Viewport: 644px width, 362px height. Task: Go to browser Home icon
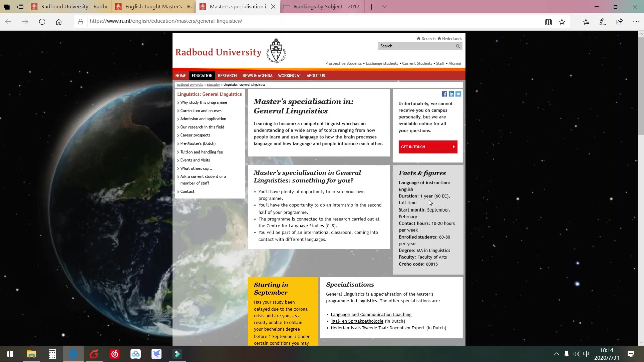coord(59,22)
